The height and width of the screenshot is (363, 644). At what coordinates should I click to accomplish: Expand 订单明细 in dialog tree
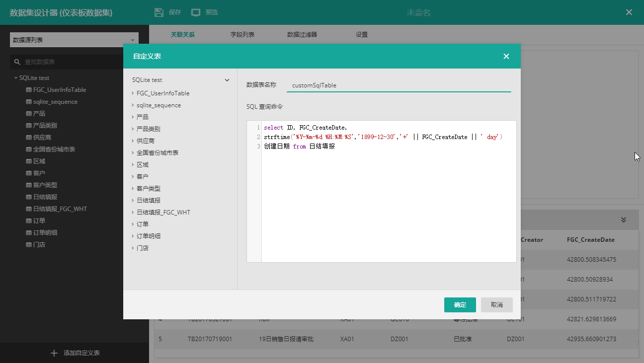click(133, 236)
